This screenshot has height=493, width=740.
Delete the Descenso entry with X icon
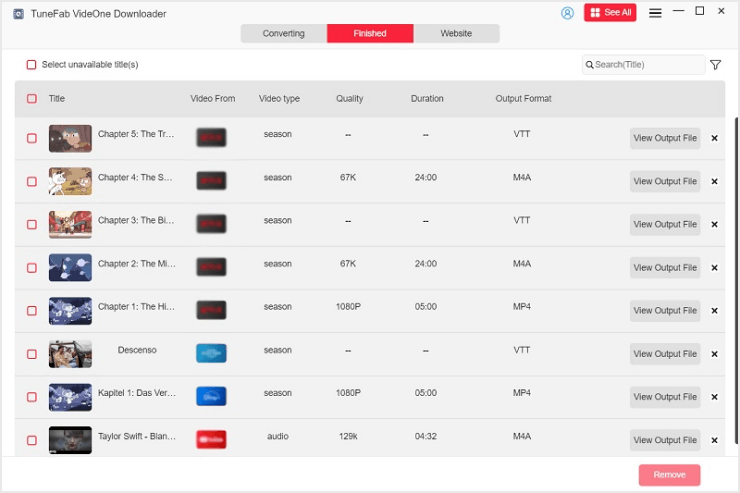[714, 354]
